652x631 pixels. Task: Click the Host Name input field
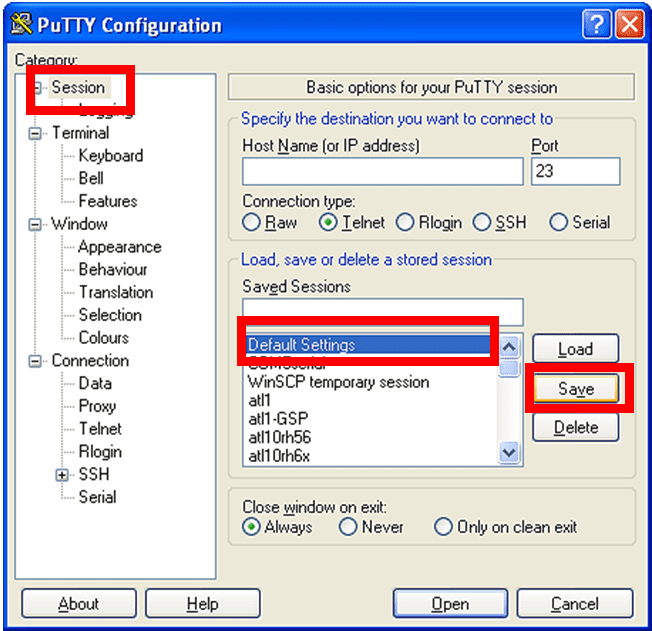[x=382, y=171]
